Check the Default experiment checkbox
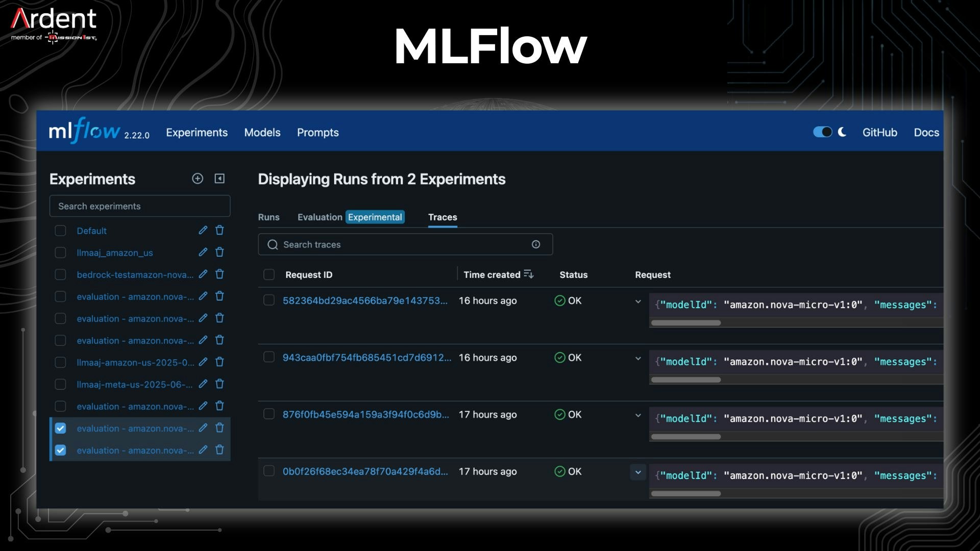 [60, 231]
